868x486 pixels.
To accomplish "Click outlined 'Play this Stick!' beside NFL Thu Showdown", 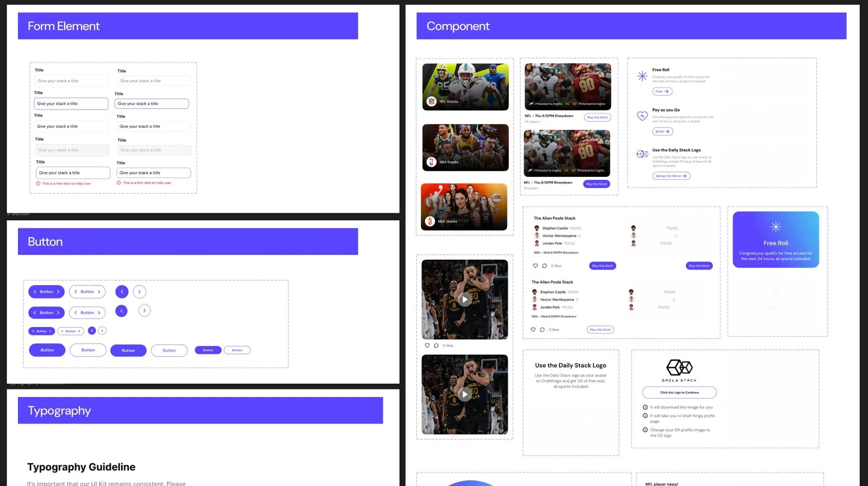I will click(x=597, y=117).
